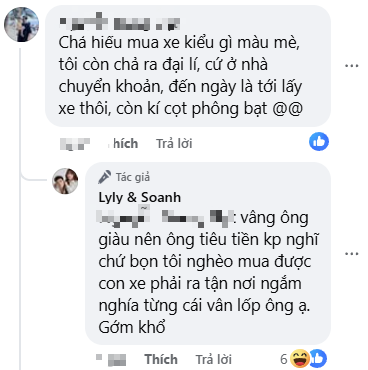This screenshot has height=370, width=368.
Task: Open the Lyly & Soanh profile name
Action: click(x=140, y=197)
